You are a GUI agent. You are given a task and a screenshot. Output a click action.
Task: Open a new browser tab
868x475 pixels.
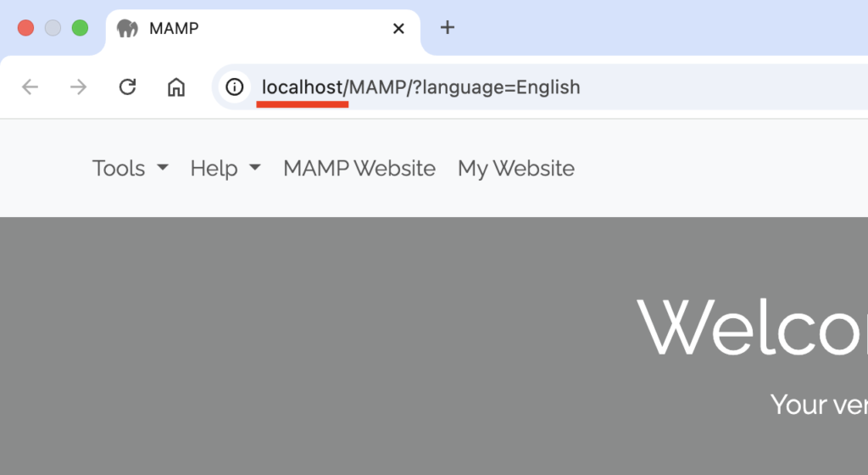click(x=448, y=28)
